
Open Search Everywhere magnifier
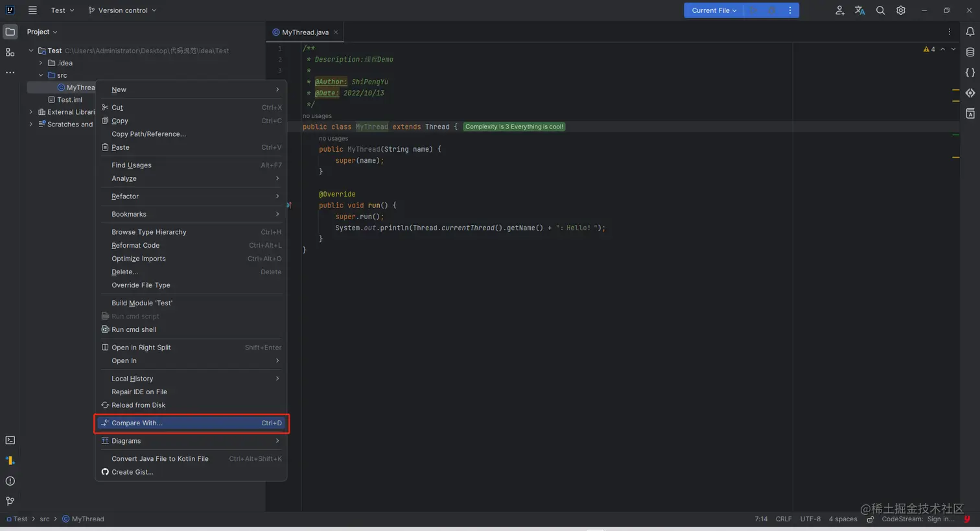point(881,10)
